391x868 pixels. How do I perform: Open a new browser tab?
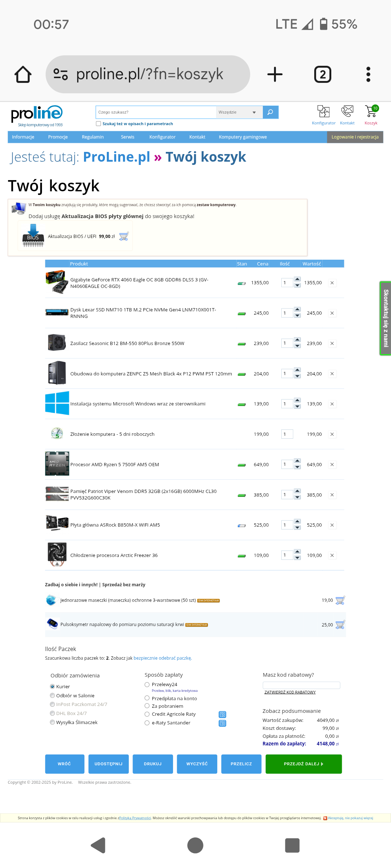coord(275,75)
